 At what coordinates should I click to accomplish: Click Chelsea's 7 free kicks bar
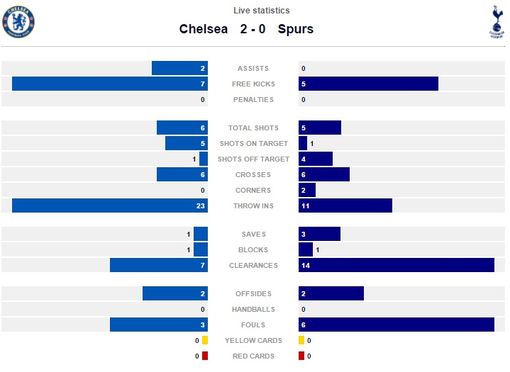[x=110, y=84]
